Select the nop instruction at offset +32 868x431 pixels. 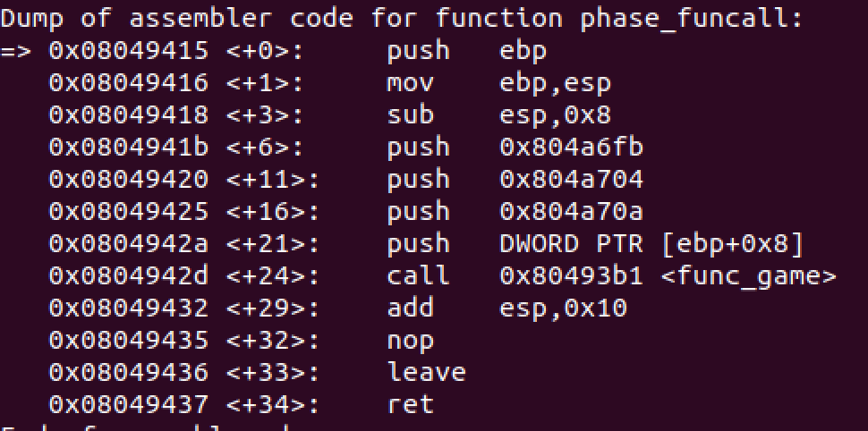[410, 342]
